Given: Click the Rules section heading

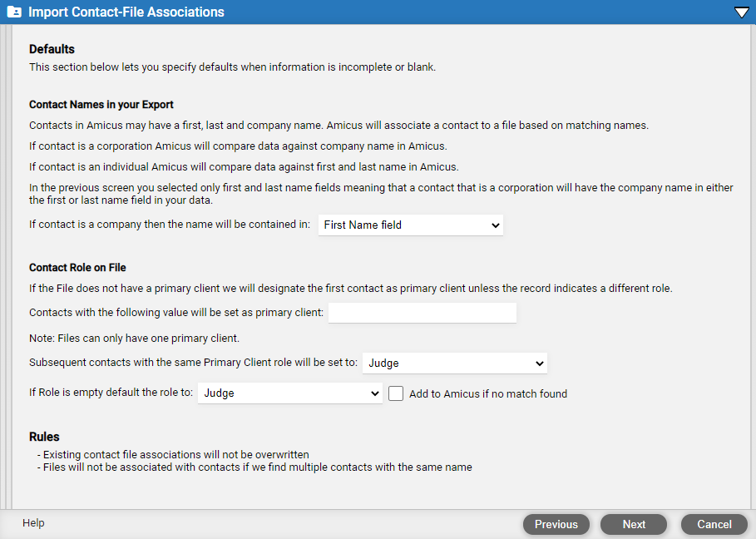Looking at the screenshot, I should coord(44,437).
